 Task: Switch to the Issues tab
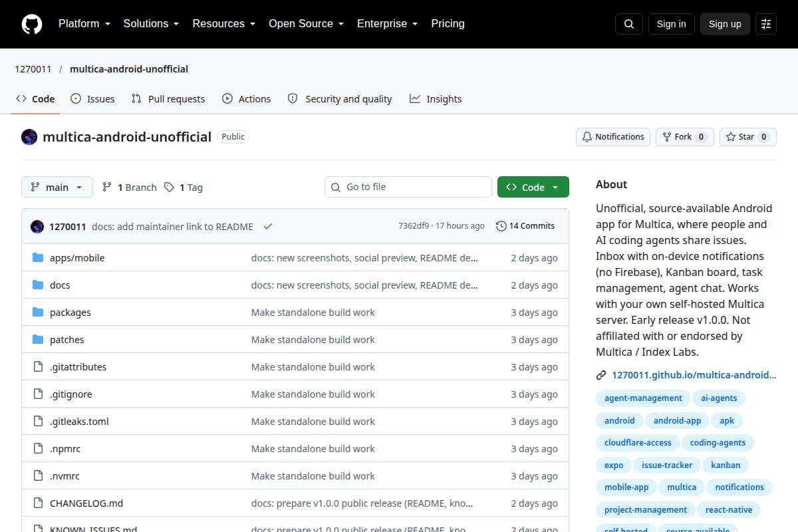92,99
